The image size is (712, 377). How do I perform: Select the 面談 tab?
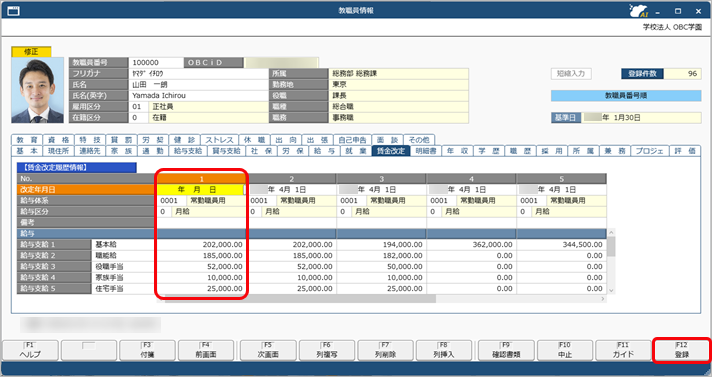[387, 140]
